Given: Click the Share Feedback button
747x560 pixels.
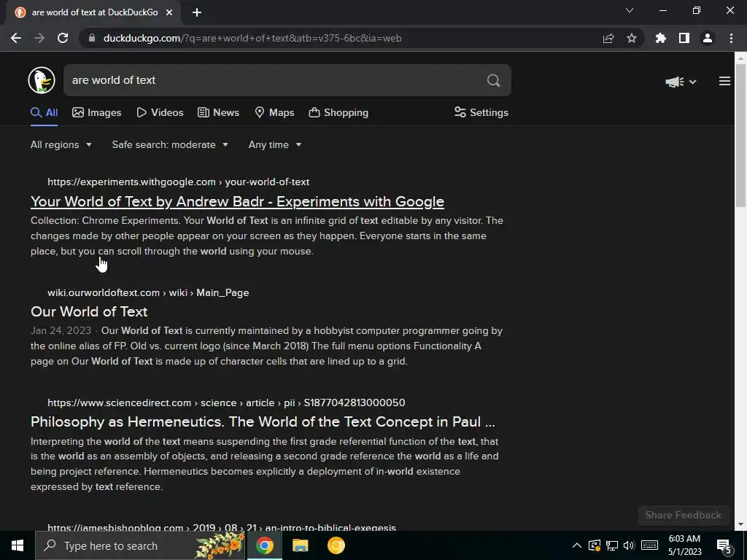Looking at the screenshot, I should coord(683,516).
